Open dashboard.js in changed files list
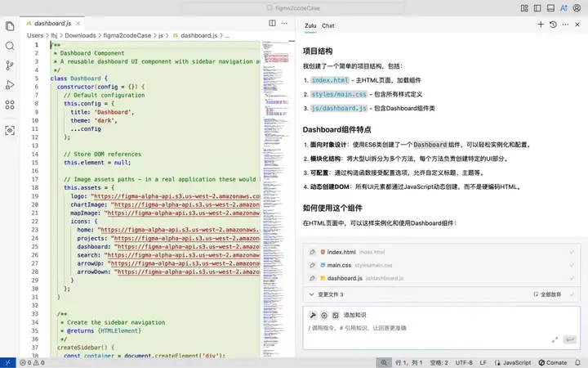 click(x=345, y=278)
